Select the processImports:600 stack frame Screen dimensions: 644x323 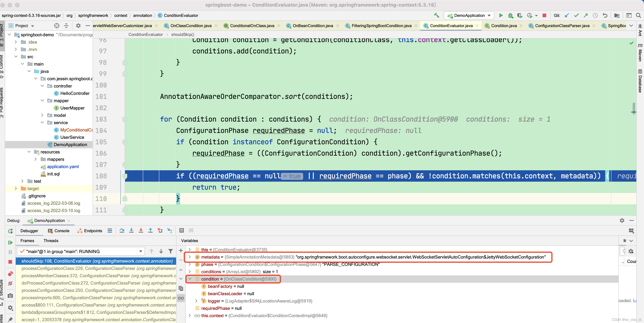click(96, 298)
